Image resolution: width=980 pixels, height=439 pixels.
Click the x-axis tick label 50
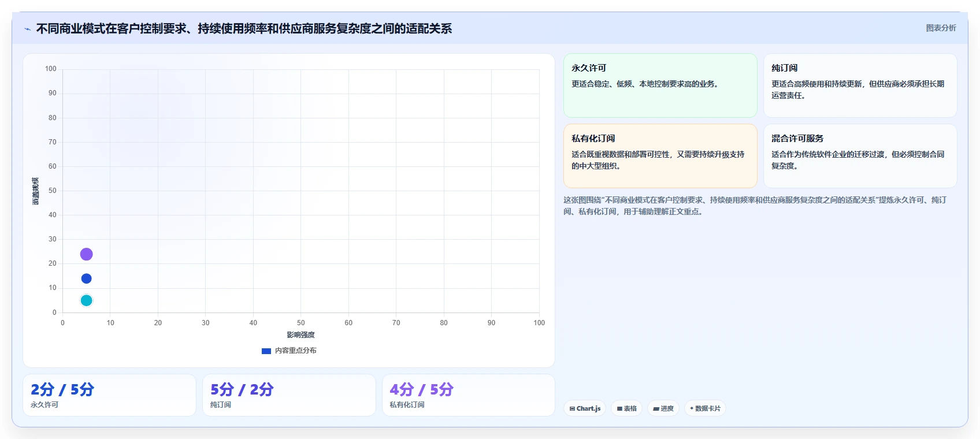(x=300, y=323)
